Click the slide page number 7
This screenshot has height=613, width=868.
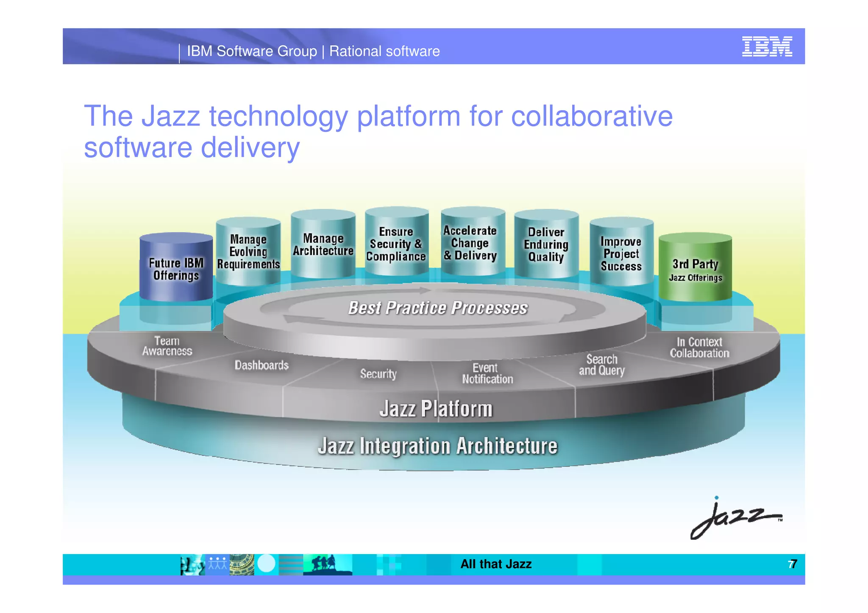793,564
